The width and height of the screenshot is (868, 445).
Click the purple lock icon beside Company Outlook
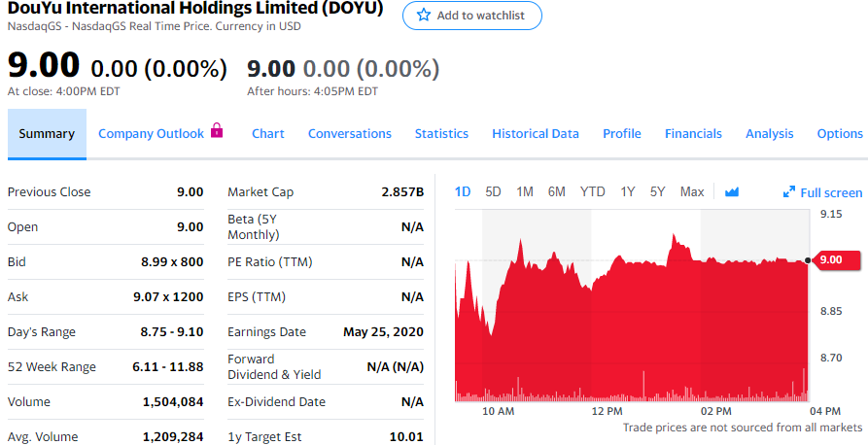coord(217,131)
